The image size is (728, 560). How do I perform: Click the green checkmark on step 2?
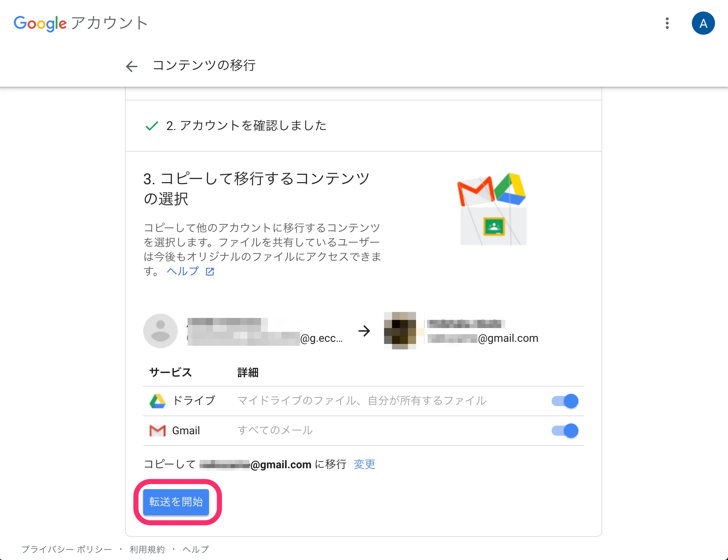point(152,126)
